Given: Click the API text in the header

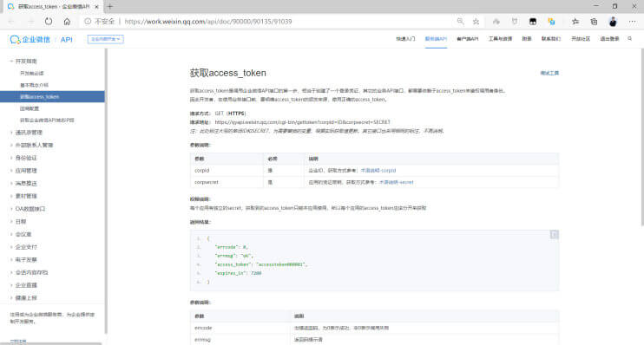Looking at the screenshot, I should click(x=67, y=39).
